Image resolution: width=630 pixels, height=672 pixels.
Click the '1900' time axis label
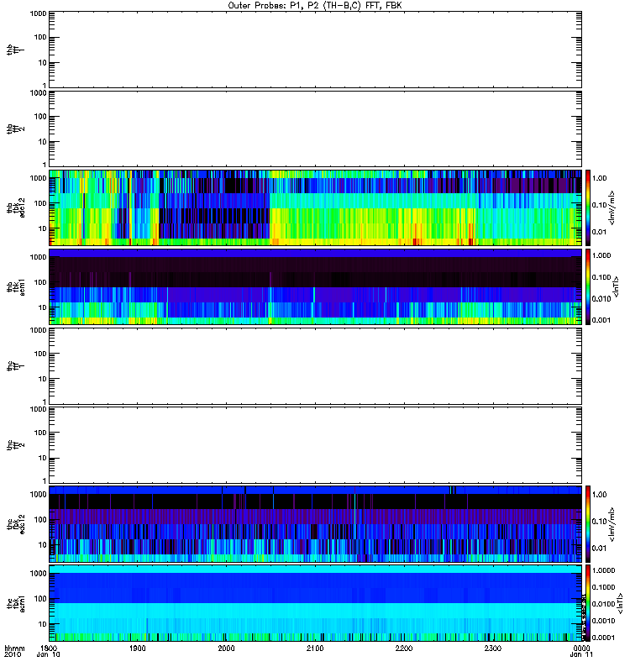pos(138,648)
